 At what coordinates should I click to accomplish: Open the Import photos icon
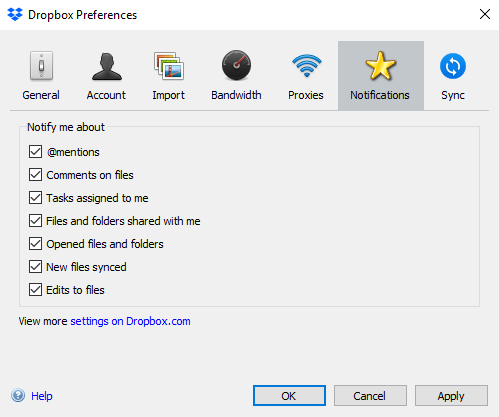169,66
